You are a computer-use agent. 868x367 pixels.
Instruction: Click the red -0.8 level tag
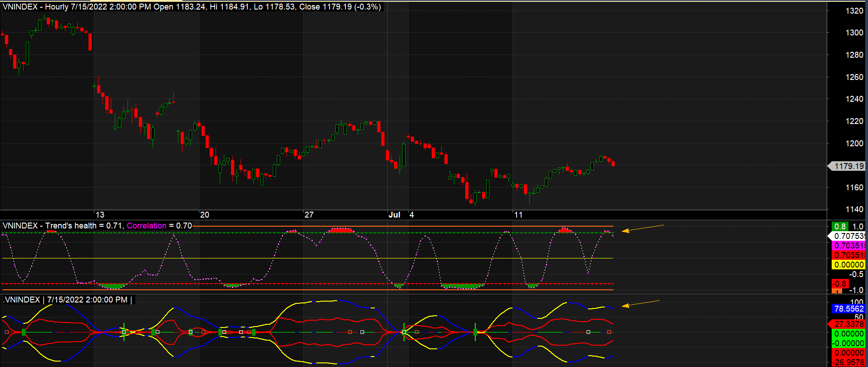840,284
